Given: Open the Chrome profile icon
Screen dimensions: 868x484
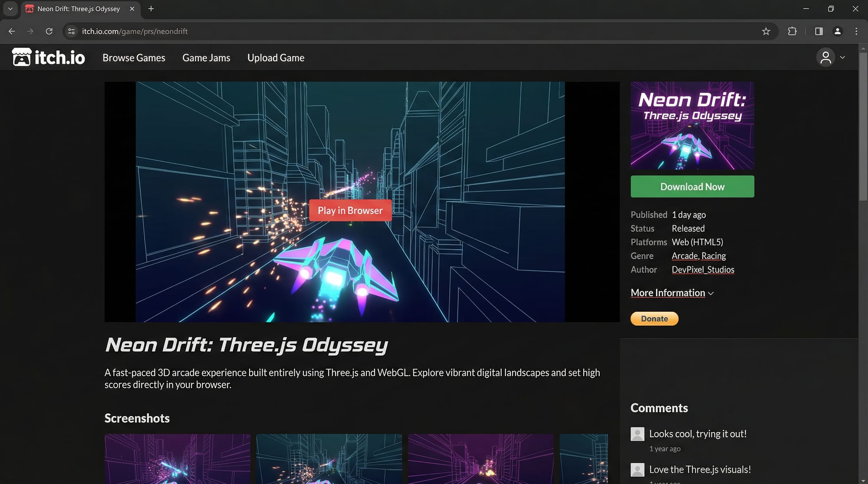Looking at the screenshot, I should point(838,31).
